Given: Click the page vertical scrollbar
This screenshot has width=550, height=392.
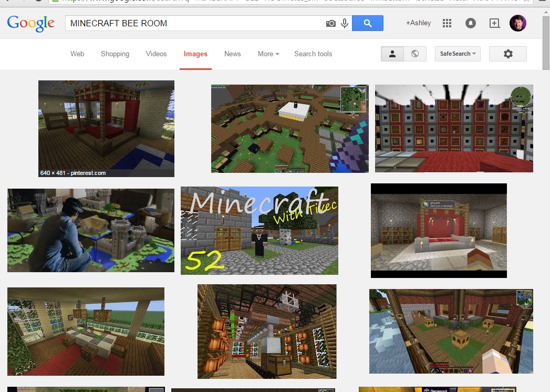Looking at the screenshot, I should coord(546,43).
